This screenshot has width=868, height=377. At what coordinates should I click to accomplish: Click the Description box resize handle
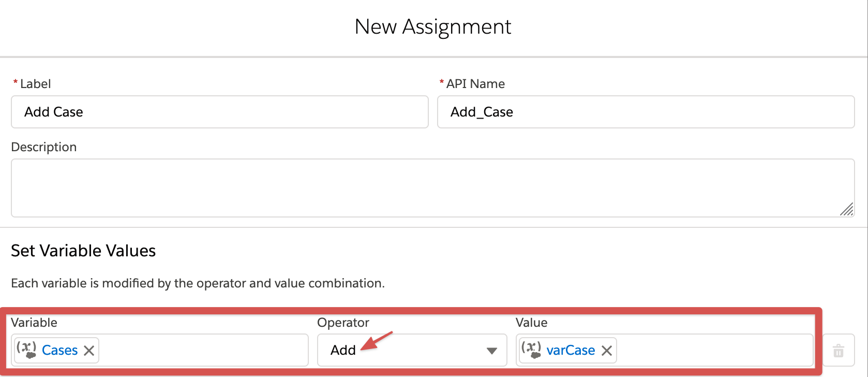pyautogui.click(x=846, y=209)
